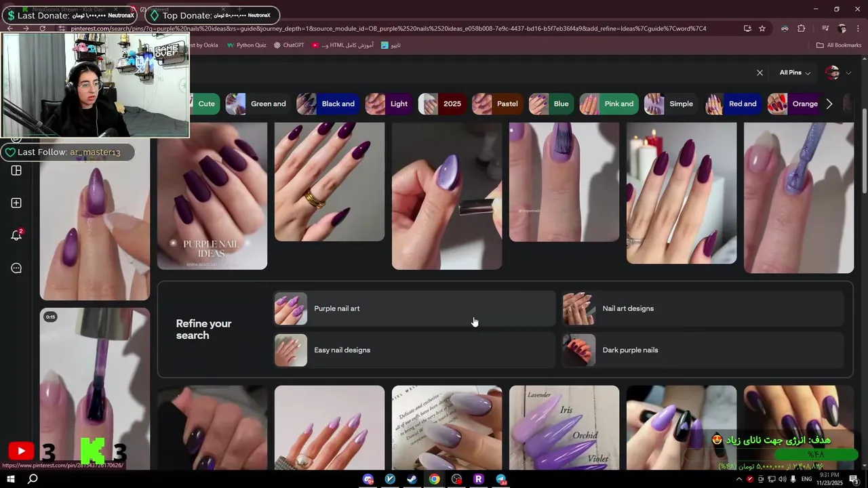The image size is (868, 488).
Task: Select the Green and filter chip
Action: [258, 104]
